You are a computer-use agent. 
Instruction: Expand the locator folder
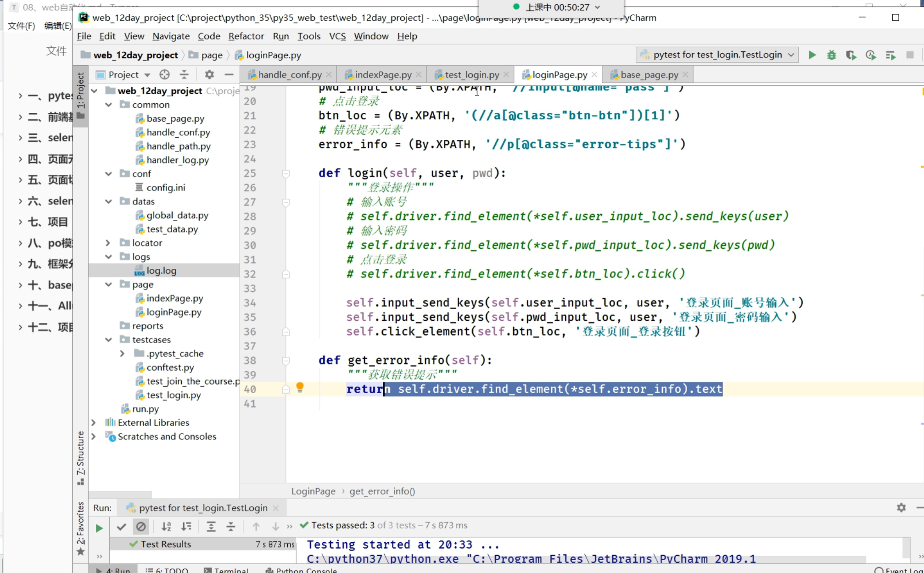[x=108, y=243]
